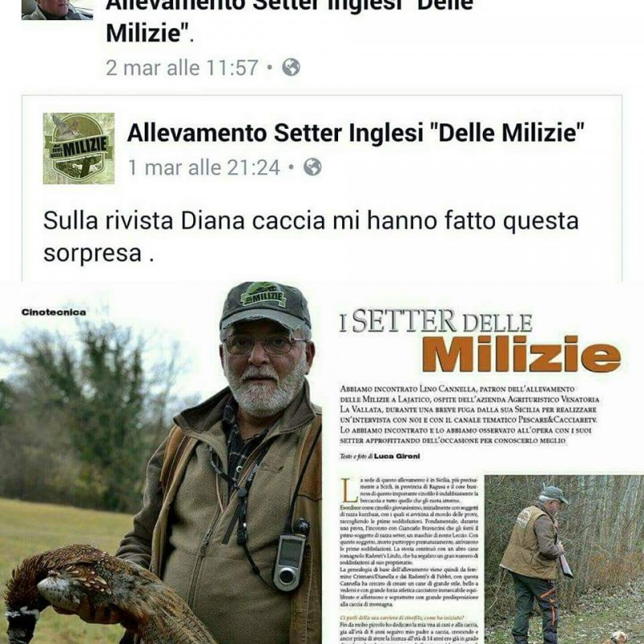This screenshot has width=644, height=644.
Task: Click the Milizie logo on the man's cap
Action: (x=263, y=295)
